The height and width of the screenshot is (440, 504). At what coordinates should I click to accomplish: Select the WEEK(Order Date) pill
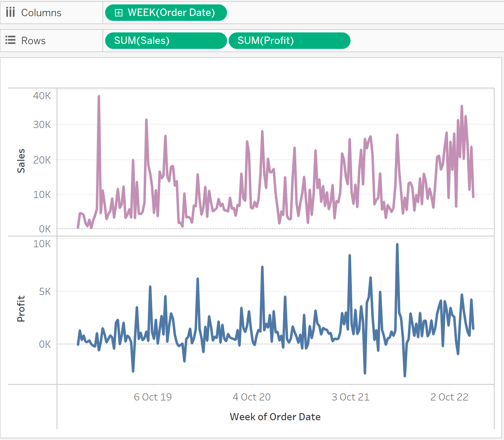click(x=171, y=13)
